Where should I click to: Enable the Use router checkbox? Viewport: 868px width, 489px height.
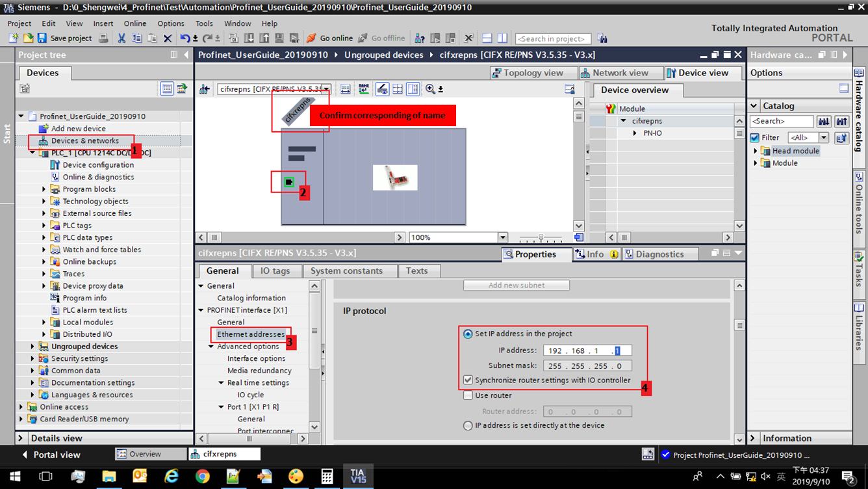[468, 395]
